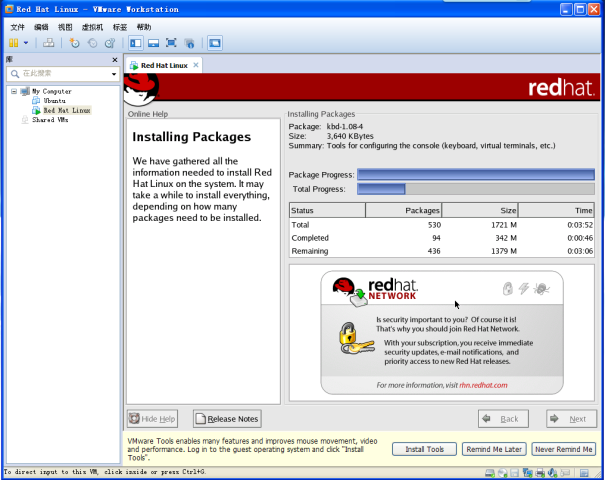Open the 文件 menu
This screenshot has width=605, height=480.
tap(17, 27)
